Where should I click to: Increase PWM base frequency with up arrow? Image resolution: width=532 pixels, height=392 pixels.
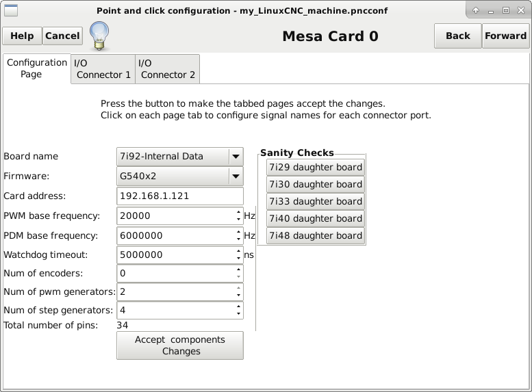click(238, 212)
